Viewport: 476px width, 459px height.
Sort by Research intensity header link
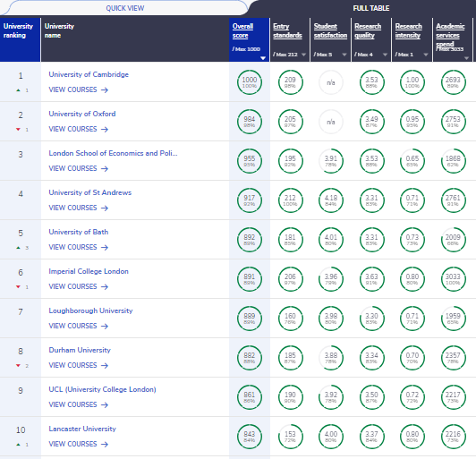[x=408, y=30]
